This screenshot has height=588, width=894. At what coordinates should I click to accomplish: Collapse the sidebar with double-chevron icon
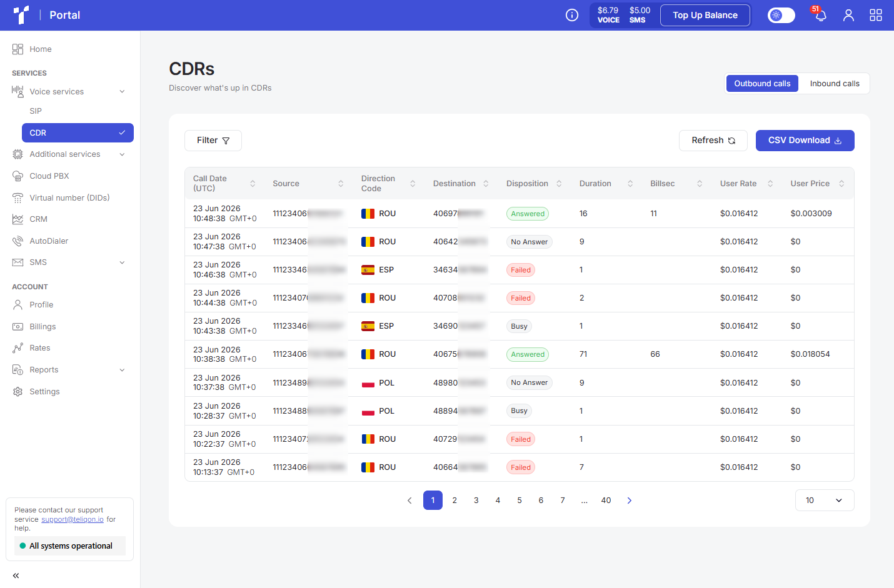(16, 576)
